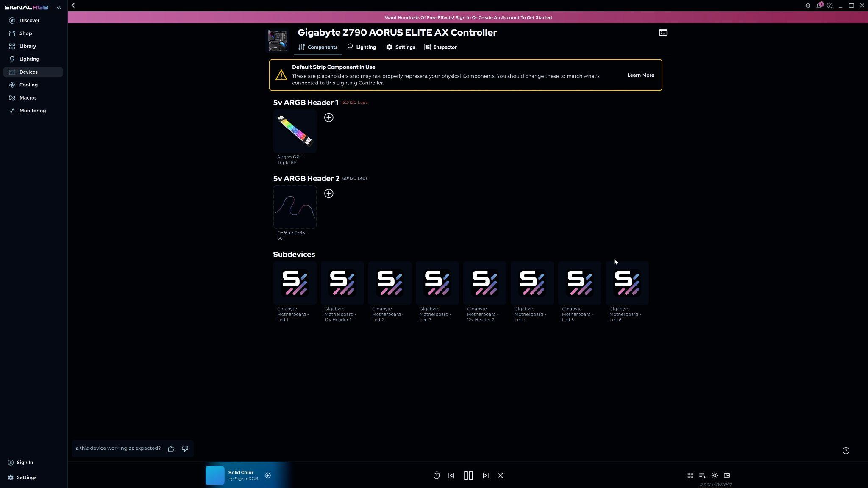Add a component to ARGB Header 2
Viewport: 868px width, 488px height.
tap(329, 194)
